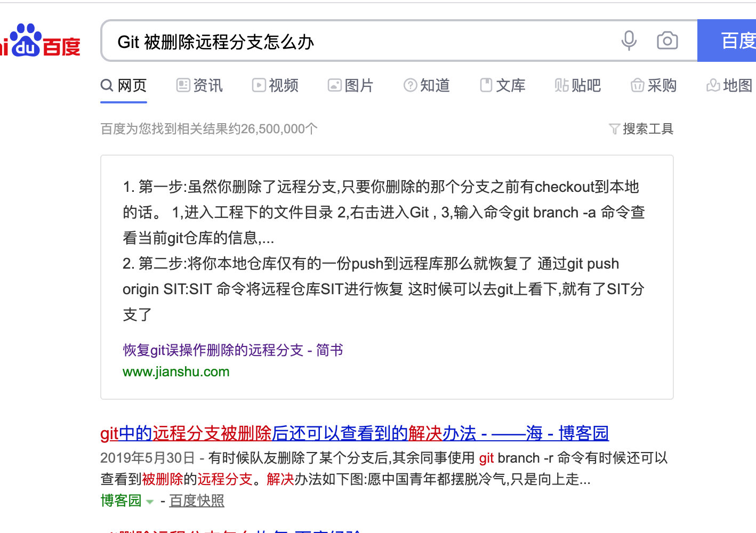Open the 地图 tab
This screenshot has height=533, width=756.
point(729,85)
